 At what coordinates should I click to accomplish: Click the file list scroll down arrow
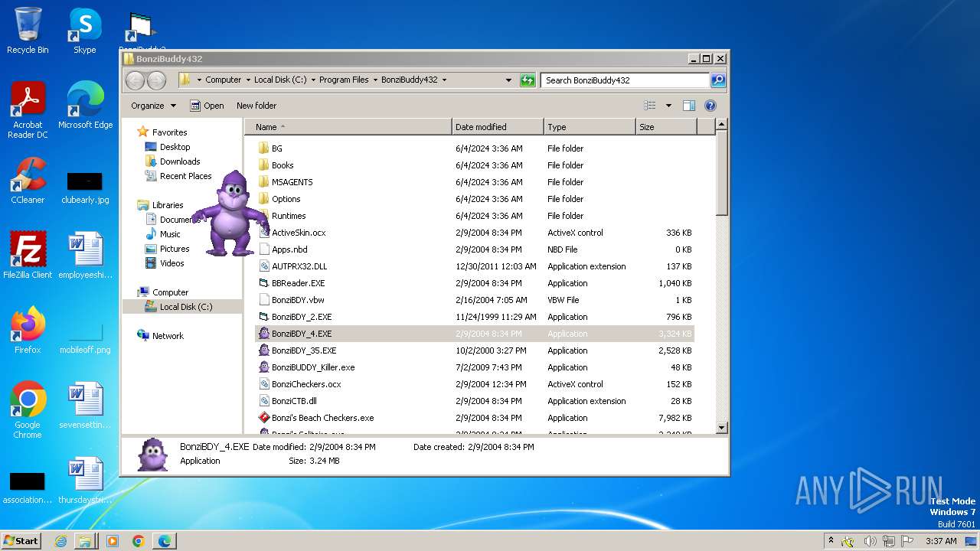(x=721, y=428)
